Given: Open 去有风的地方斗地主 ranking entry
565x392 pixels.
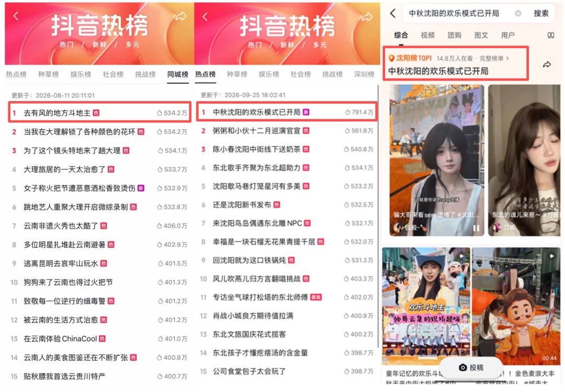Looking at the screenshot, I should [100, 113].
